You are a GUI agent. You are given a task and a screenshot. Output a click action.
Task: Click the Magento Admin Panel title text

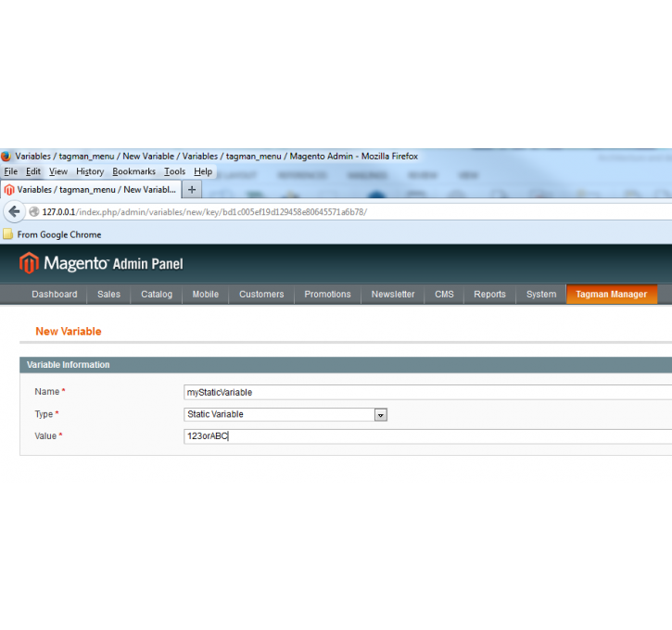[113, 263]
